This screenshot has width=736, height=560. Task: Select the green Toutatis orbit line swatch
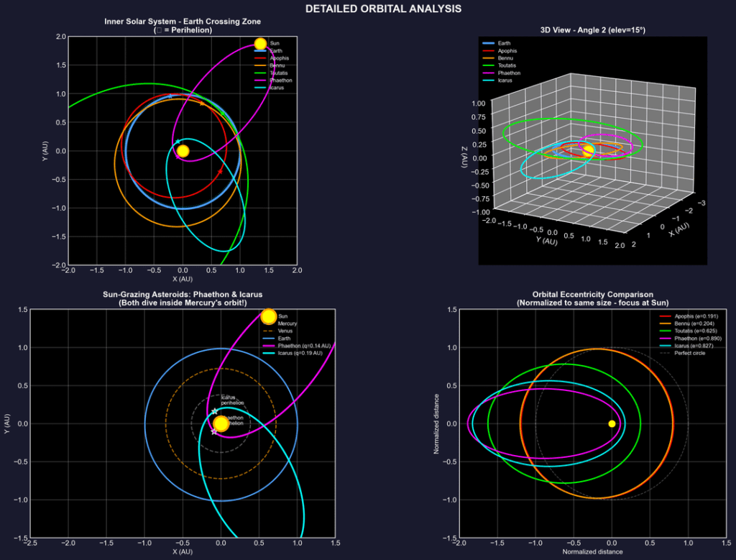[260, 73]
